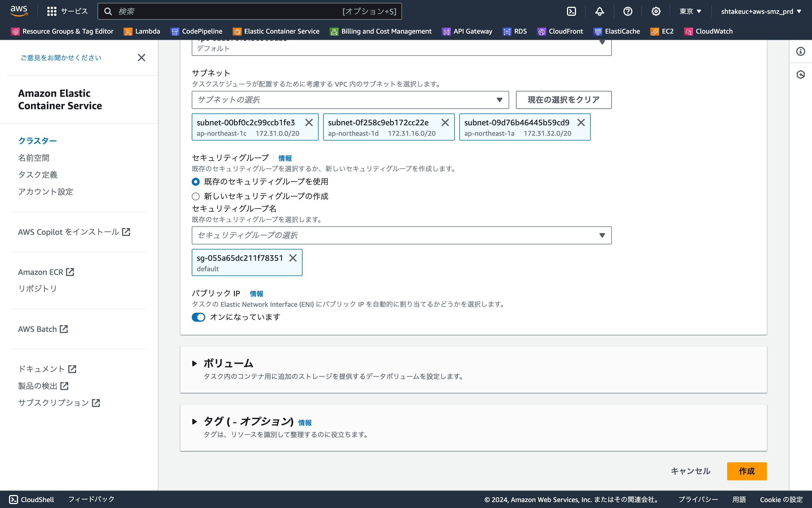
Task: Remove subnet-09d76b46445b59cd9 from selection
Action: click(581, 123)
